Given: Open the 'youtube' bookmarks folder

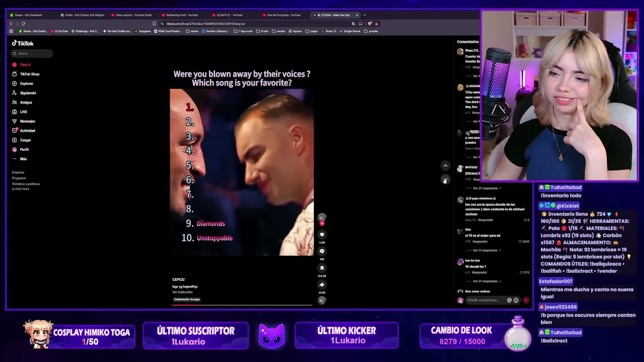Looking at the screenshot, I should click(371, 31).
